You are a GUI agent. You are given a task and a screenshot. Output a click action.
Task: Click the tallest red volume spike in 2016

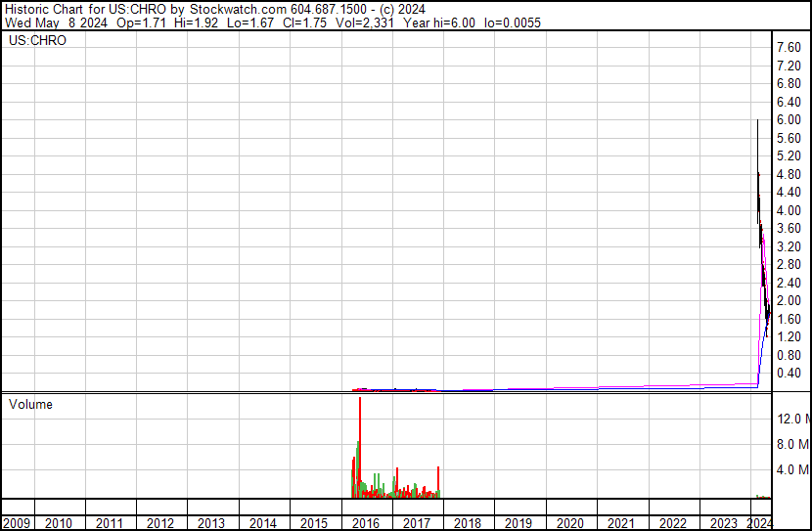pos(360,448)
